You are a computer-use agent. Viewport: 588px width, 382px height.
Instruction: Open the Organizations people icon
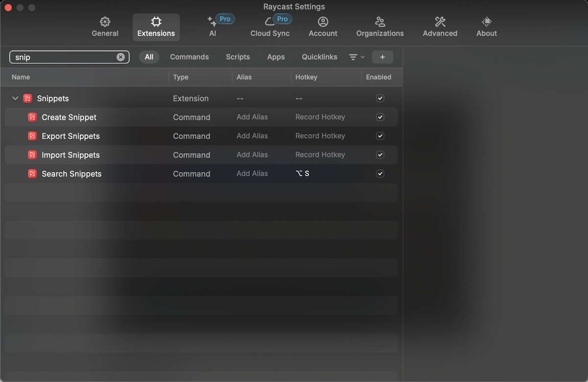coord(380,22)
